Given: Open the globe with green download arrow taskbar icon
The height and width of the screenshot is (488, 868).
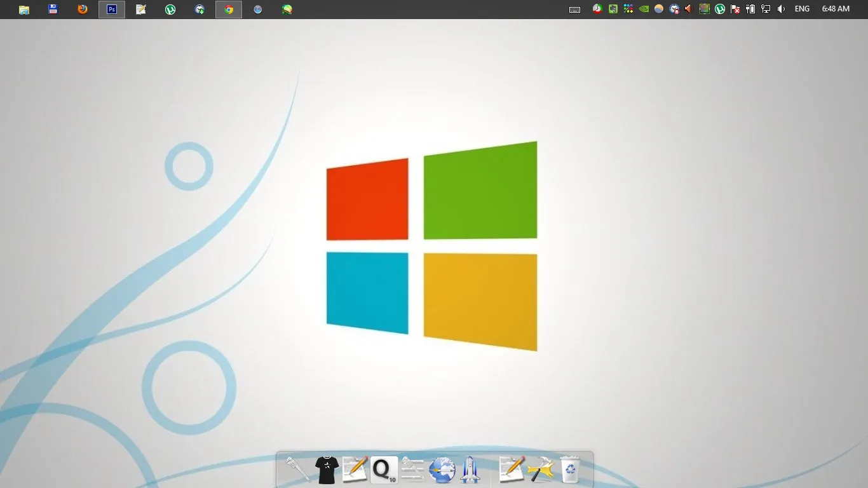Looking at the screenshot, I should tap(200, 10).
